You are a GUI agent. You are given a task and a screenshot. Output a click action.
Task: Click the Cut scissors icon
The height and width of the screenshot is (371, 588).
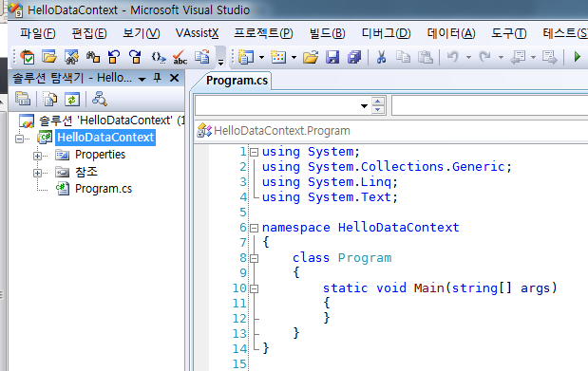point(381,57)
